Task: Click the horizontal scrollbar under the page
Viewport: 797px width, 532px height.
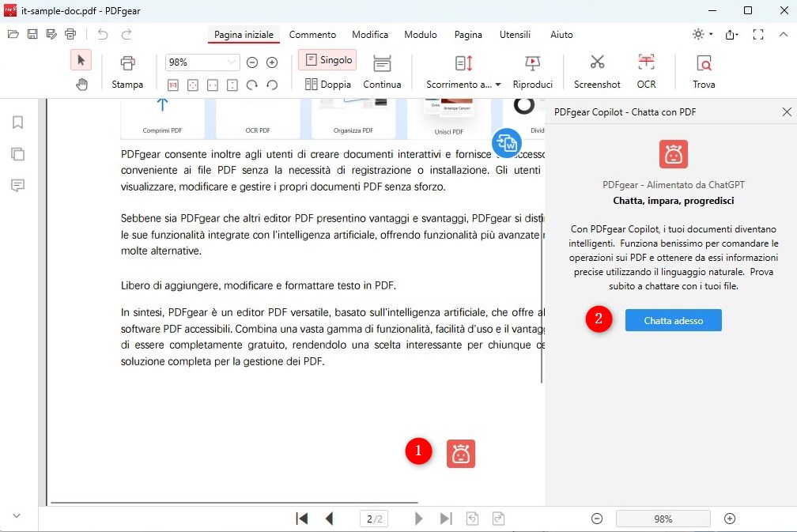Action: (234, 503)
